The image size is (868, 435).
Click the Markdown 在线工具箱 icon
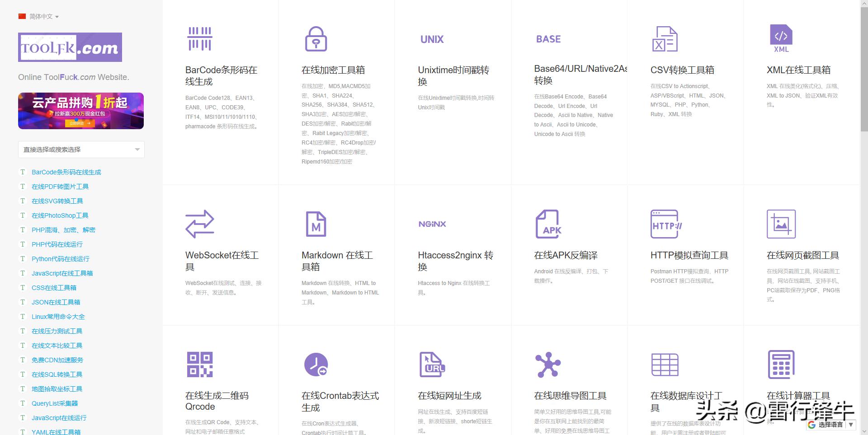click(x=316, y=224)
